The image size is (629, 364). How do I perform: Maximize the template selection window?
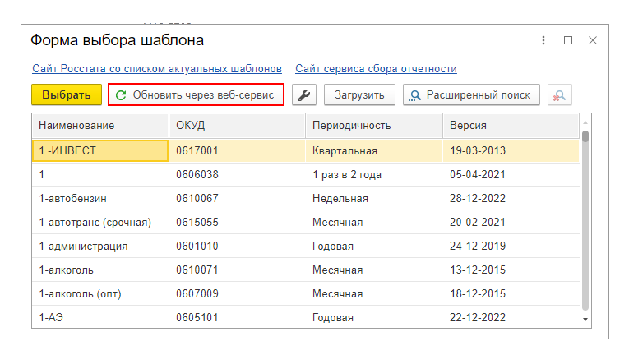(x=568, y=40)
